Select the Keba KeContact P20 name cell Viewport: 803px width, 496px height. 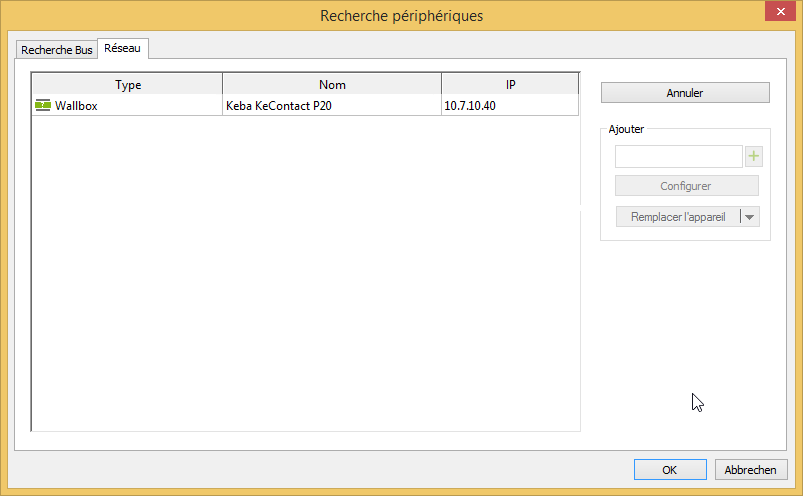[279, 105]
